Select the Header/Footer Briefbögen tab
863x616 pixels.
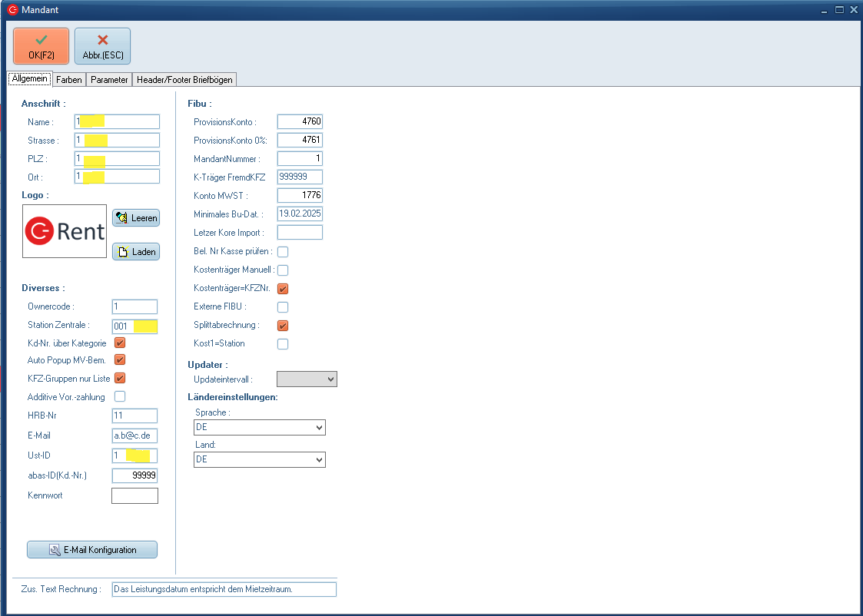tap(184, 80)
